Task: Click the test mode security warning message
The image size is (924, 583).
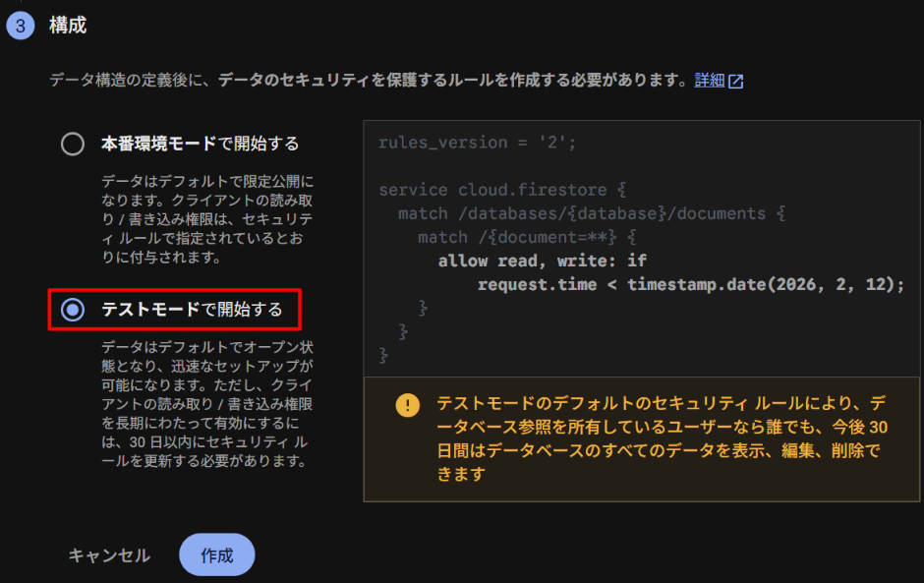Action: tap(662, 438)
